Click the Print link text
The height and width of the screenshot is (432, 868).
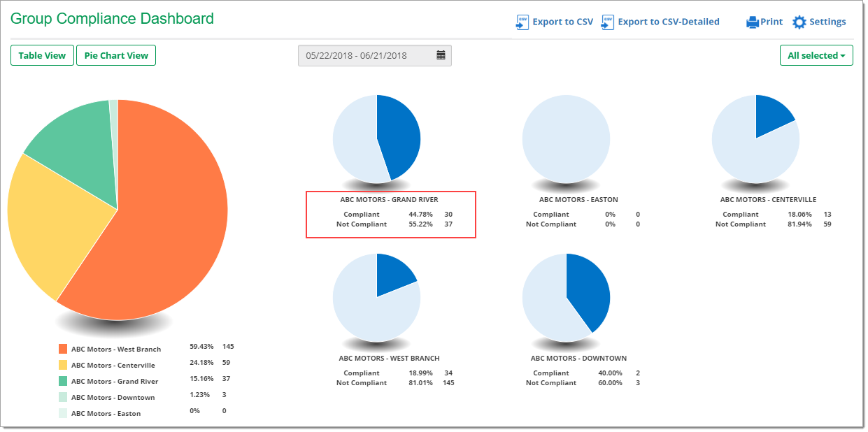[772, 22]
